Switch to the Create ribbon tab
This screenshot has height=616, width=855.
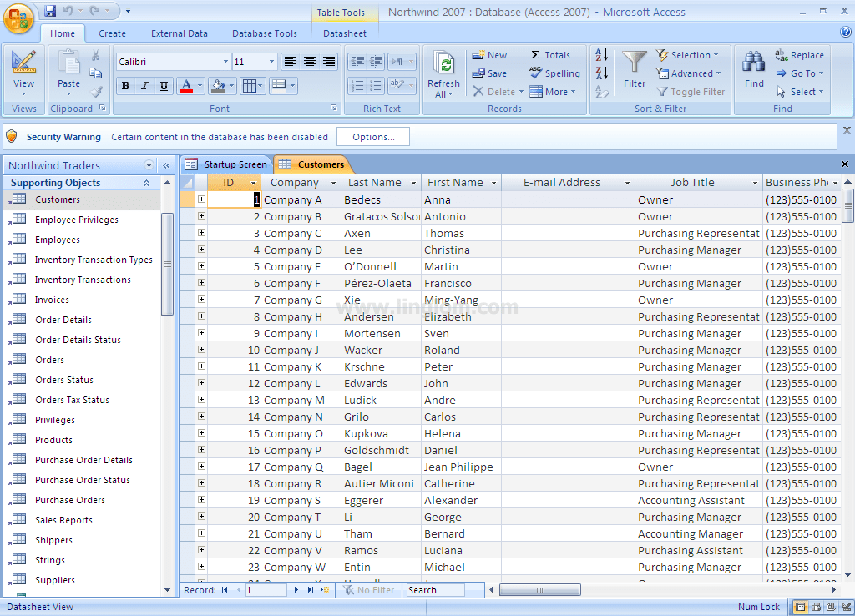point(110,33)
